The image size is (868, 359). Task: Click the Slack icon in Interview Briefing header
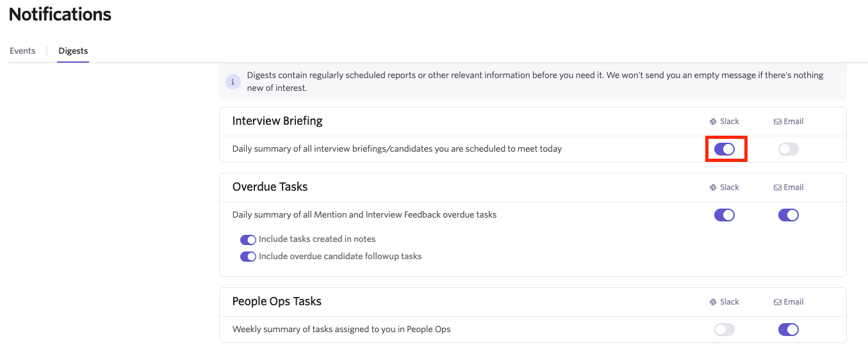coord(712,122)
